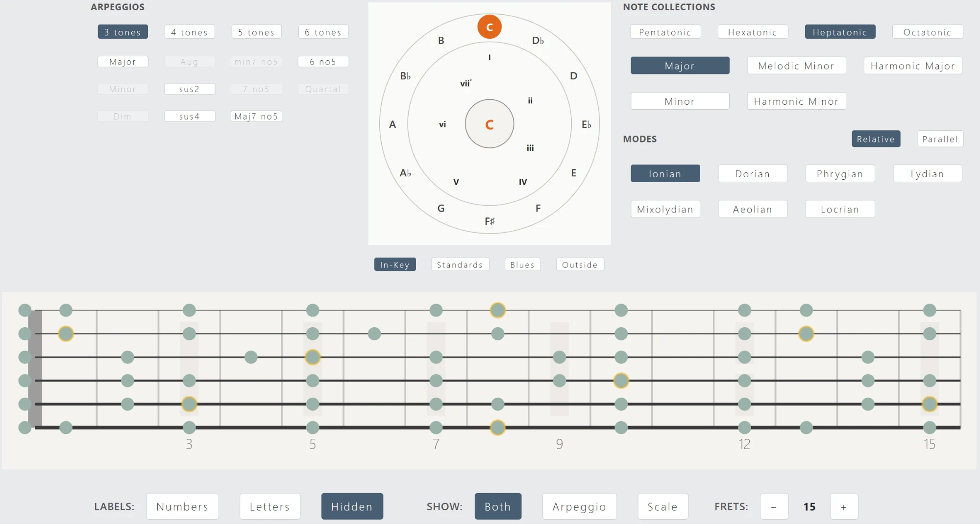Choose the Minor scale under note collections
The image size is (980, 524).
pos(680,101)
